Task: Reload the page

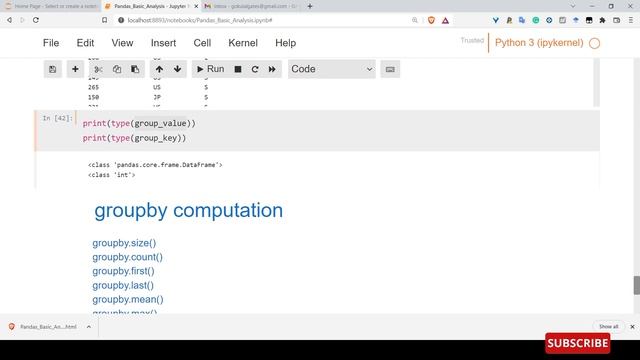Action: (36, 20)
